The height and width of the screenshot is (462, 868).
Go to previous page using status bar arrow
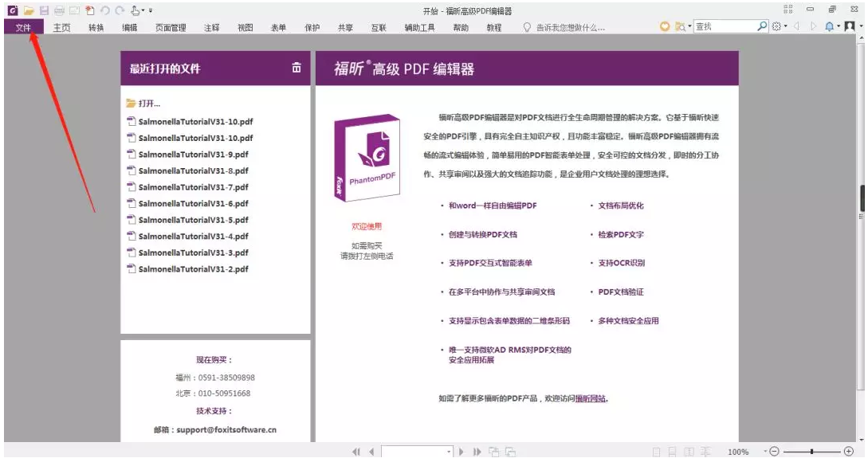(x=371, y=452)
